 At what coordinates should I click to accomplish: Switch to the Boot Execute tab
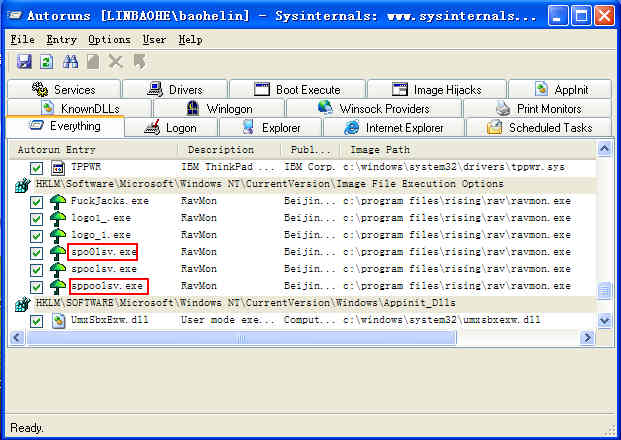[x=297, y=90]
